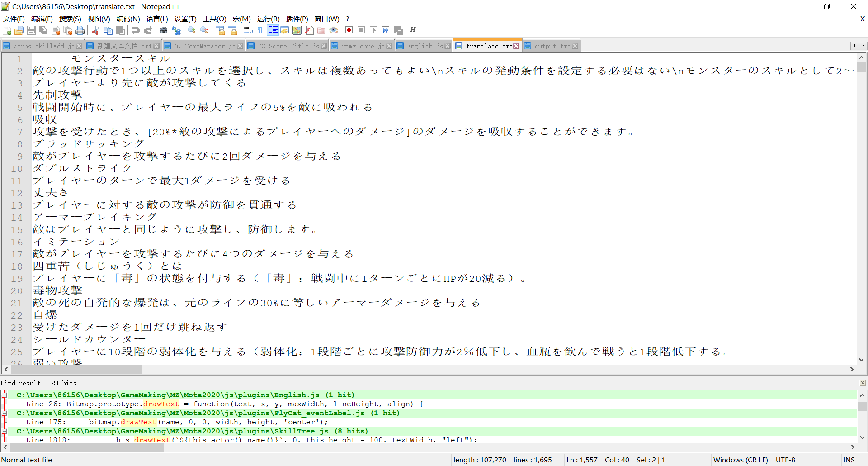Collapse FlyCat_eventLabel.js result group
Image resolution: width=868 pixels, height=466 pixels.
4,413
